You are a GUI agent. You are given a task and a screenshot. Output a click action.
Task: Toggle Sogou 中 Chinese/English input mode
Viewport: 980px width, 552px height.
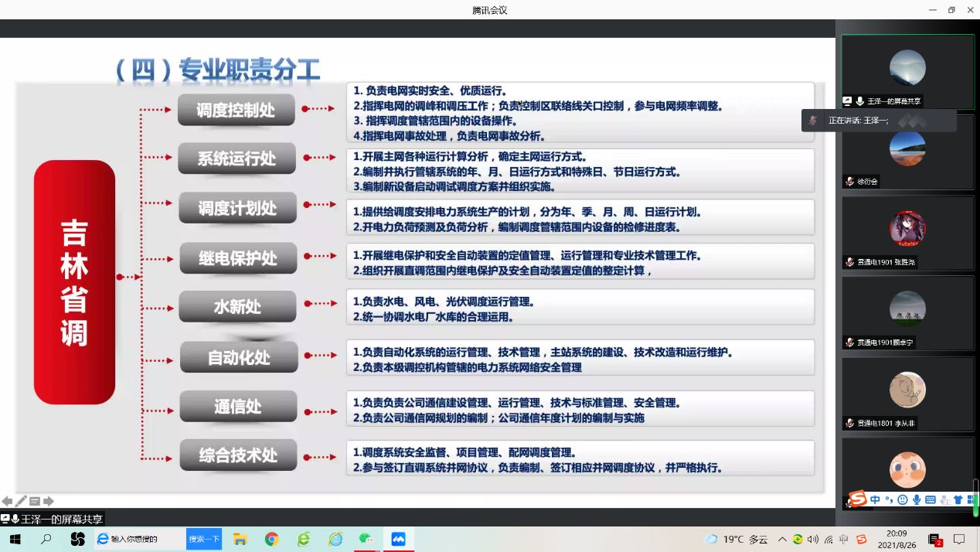tap(876, 499)
